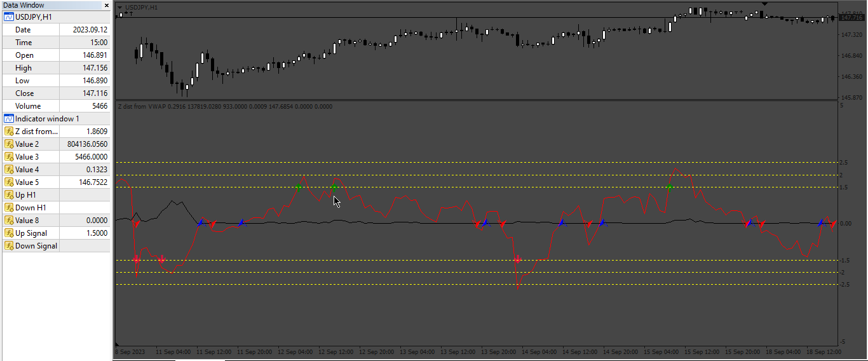Click the indicator icon beside Value 5
This screenshot has width=868, height=361.
point(9,182)
